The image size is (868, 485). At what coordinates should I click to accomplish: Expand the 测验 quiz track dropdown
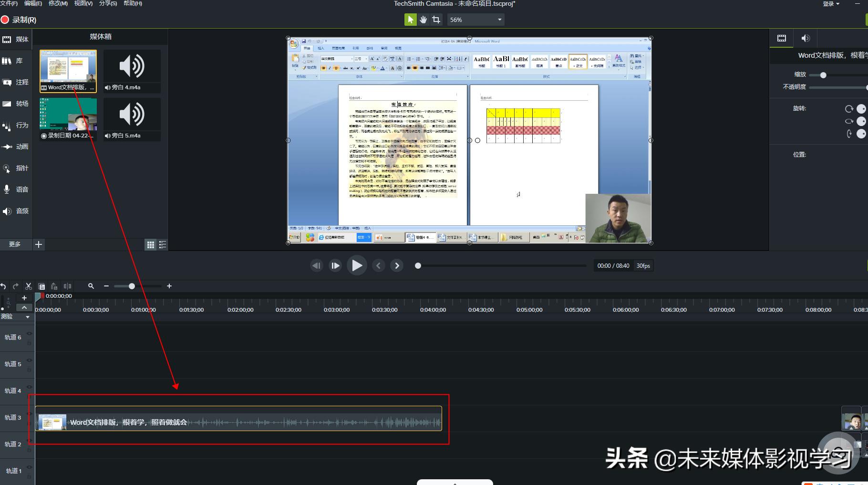pyautogui.click(x=28, y=317)
